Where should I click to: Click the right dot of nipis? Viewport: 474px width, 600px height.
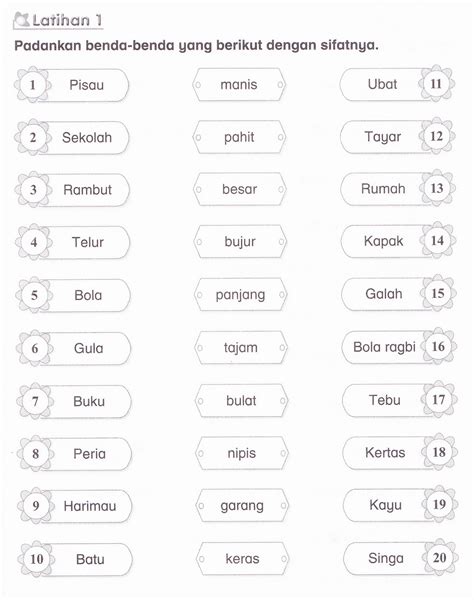coord(283,453)
